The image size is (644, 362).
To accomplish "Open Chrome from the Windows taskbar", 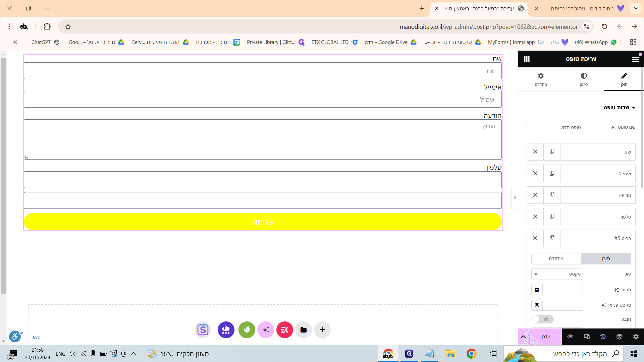I will tap(471, 354).
